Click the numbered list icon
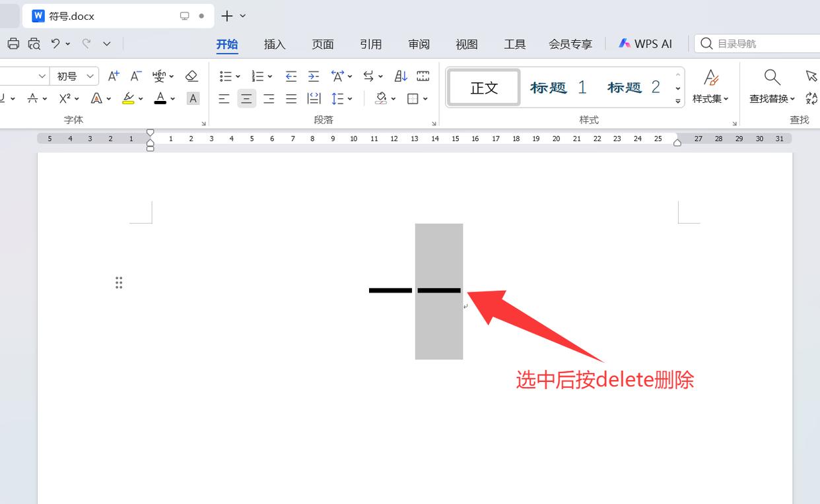The height and width of the screenshot is (504, 820). pyautogui.click(x=258, y=76)
